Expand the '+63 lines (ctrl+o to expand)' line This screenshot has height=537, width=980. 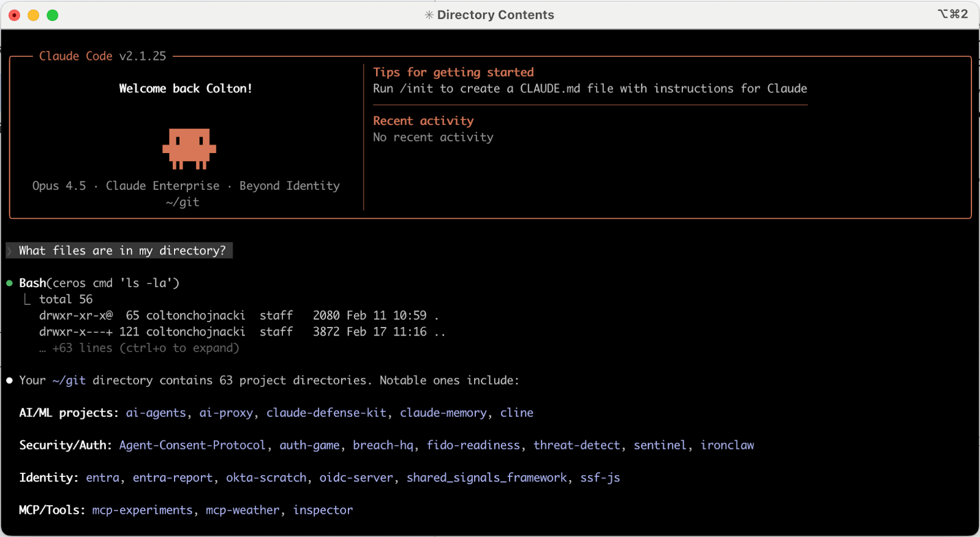pos(139,348)
